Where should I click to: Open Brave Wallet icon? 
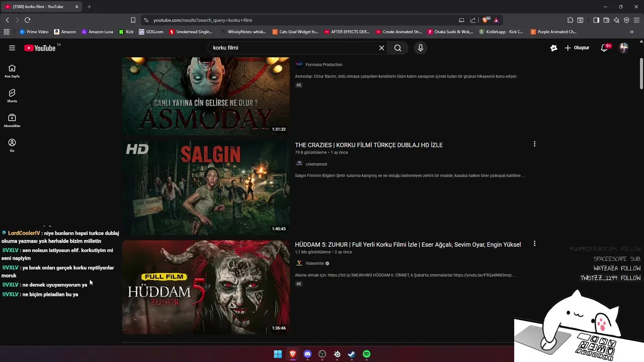[606, 20]
